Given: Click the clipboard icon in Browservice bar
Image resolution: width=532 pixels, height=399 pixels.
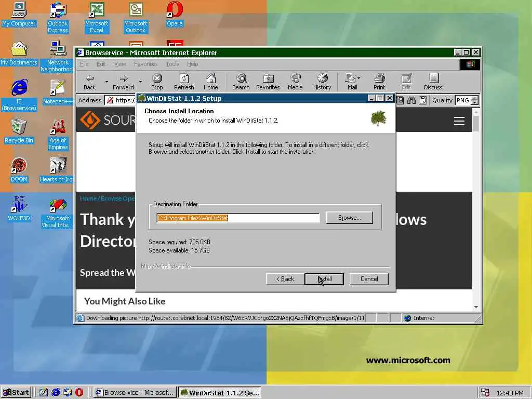Looking at the screenshot, I should click(x=423, y=100).
